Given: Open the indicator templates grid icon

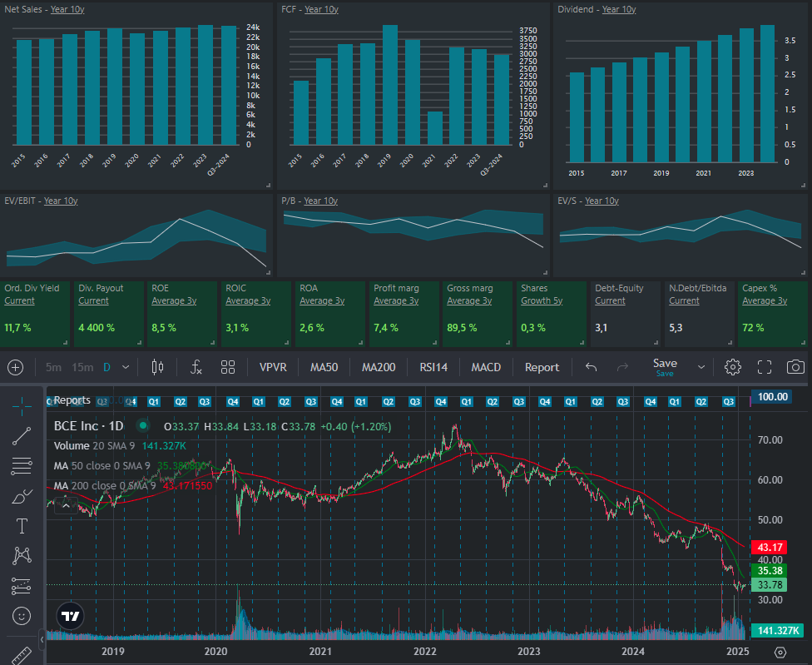Looking at the screenshot, I should click(x=228, y=367).
